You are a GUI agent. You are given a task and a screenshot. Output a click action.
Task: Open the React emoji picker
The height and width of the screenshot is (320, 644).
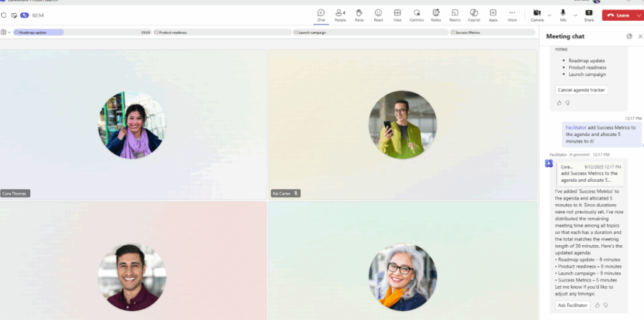pos(378,14)
